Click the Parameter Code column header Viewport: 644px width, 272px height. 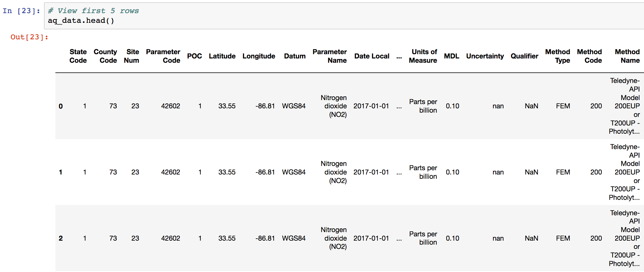pyautogui.click(x=163, y=56)
